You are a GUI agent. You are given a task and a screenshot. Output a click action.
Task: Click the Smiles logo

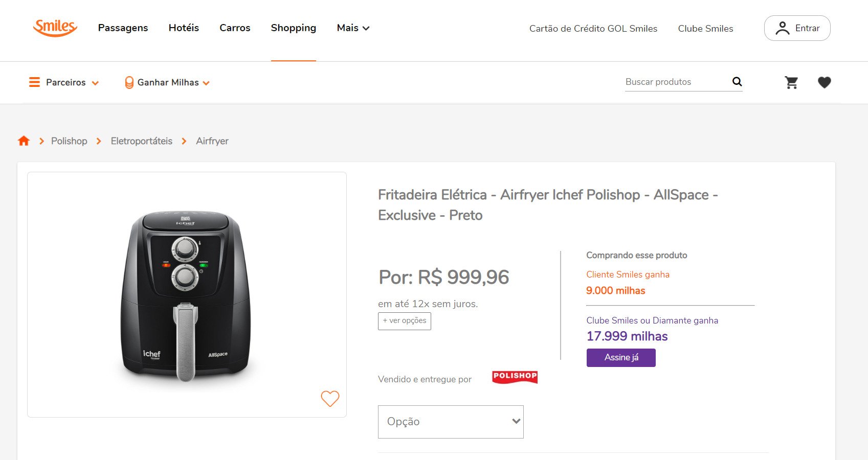click(55, 27)
